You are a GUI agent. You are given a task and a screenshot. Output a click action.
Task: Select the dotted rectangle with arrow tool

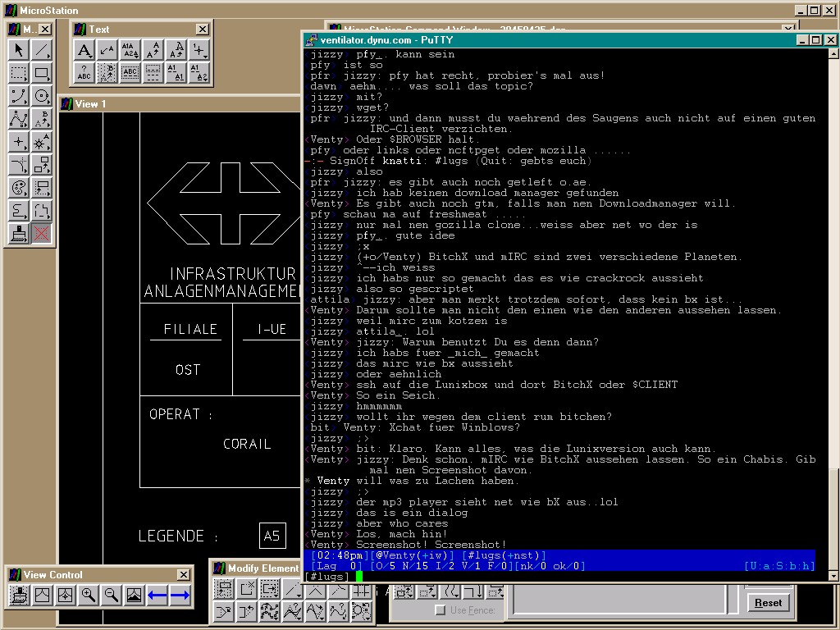tap(41, 188)
